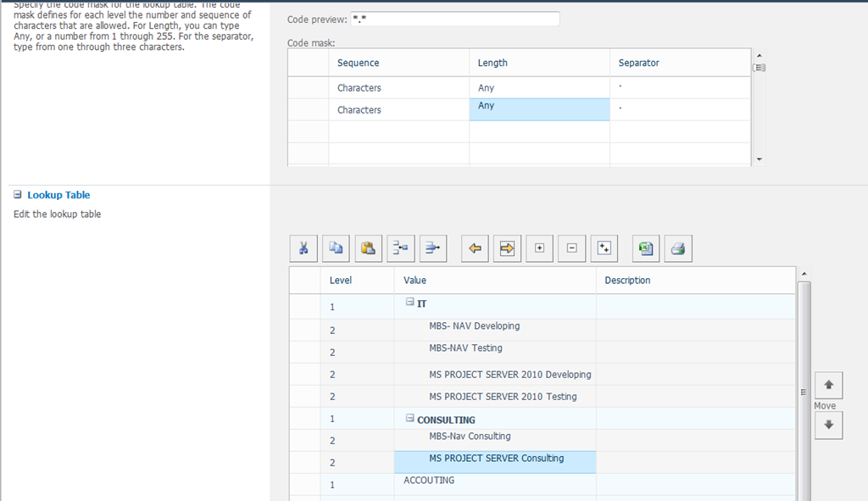This screenshot has width=868, height=501.
Task: Expand all lookup table items
Action: tap(604, 248)
